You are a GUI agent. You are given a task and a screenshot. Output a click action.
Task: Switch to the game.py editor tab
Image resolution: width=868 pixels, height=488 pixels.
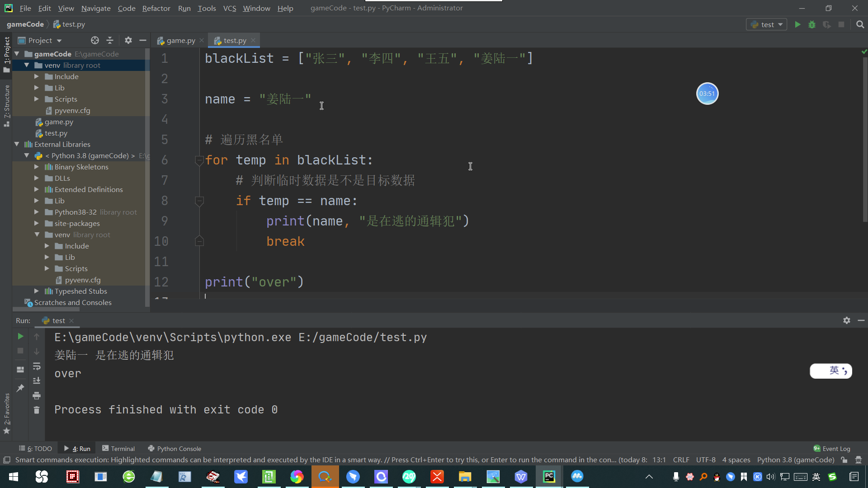click(x=180, y=40)
